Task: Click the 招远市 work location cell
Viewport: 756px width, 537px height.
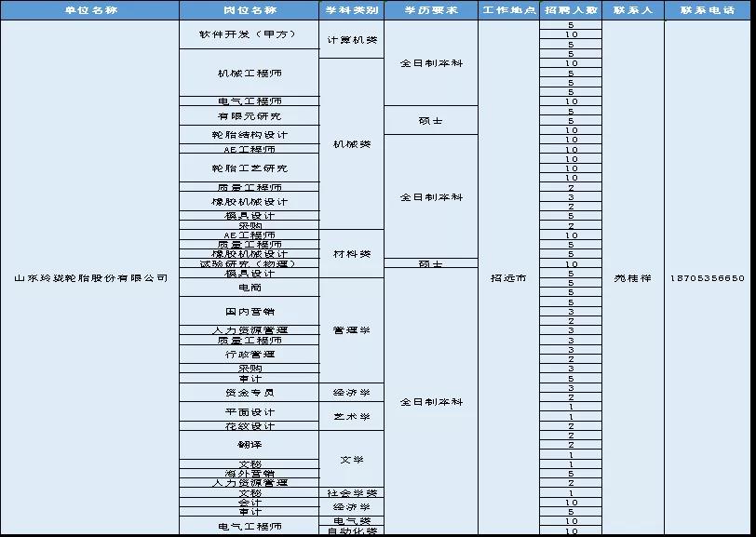Action: point(508,277)
